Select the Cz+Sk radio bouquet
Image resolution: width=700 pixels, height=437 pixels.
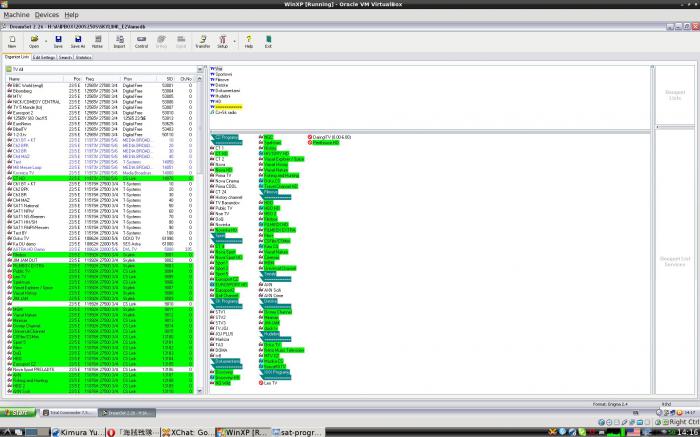(x=226, y=112)
